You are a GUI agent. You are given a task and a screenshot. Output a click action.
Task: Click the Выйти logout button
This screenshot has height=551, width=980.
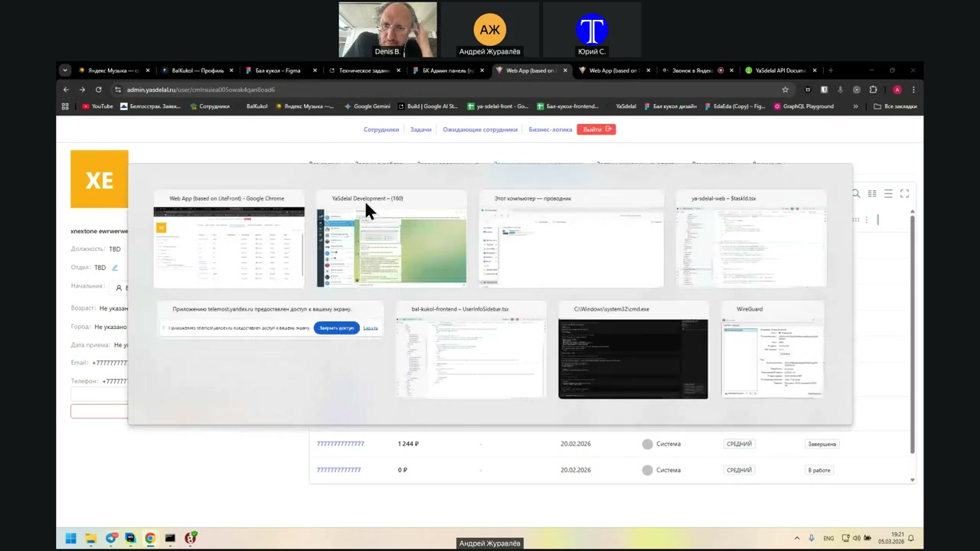596,129
